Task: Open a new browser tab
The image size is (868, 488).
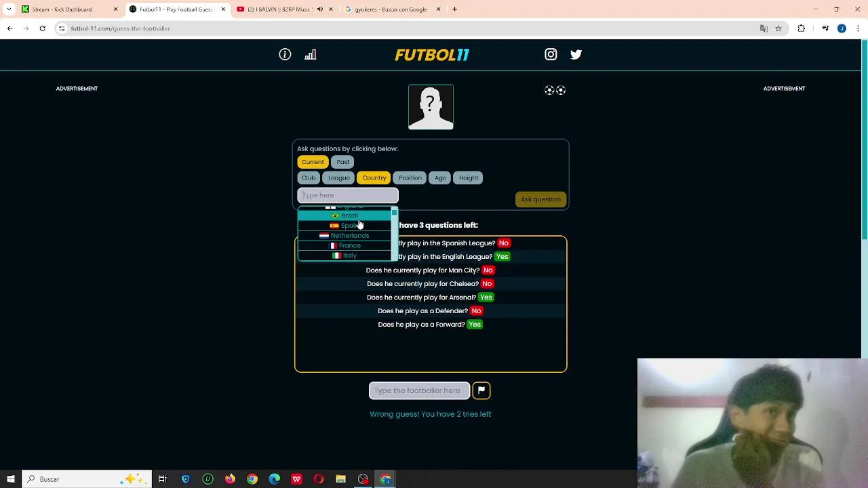Action: 455,9
